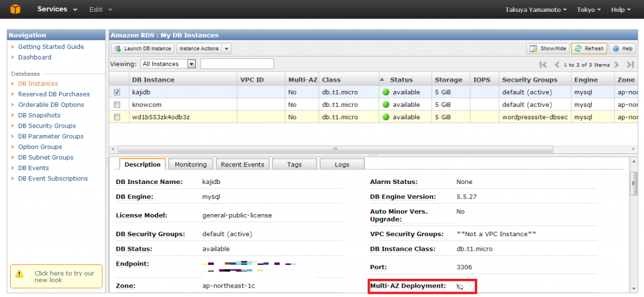Click the AWS orange cube logo
Screen dimensions: 644x297
point(15,9)
